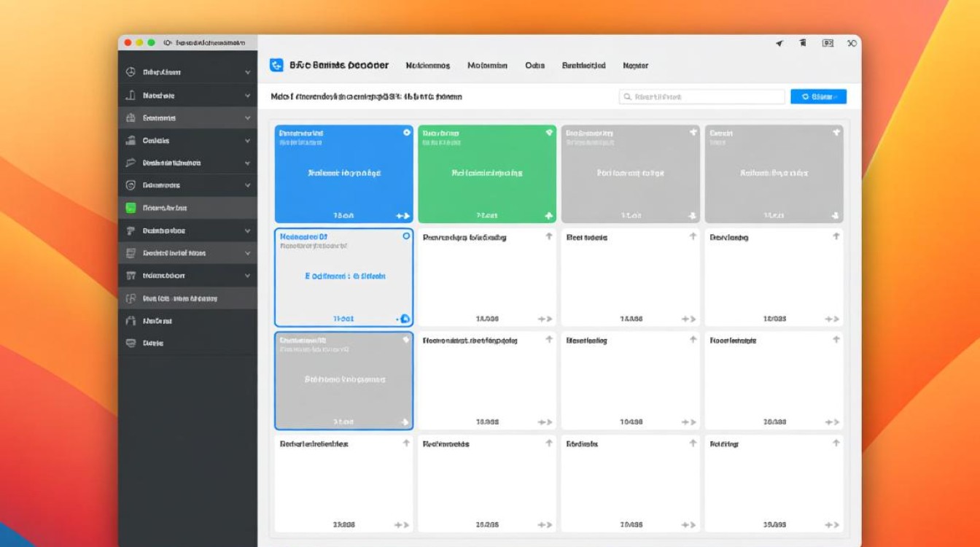Click inside the search input field
The height and width of the screenshot is (547, 980).
click(704, 96)
